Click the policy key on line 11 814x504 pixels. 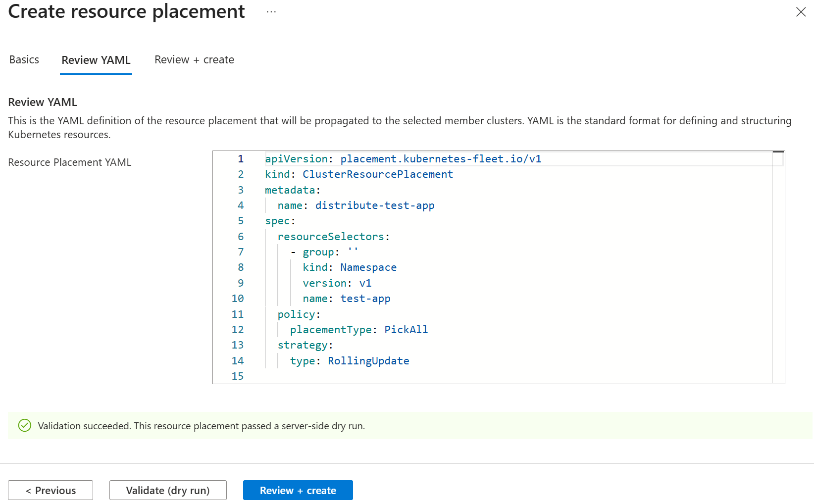pos(296,314)
